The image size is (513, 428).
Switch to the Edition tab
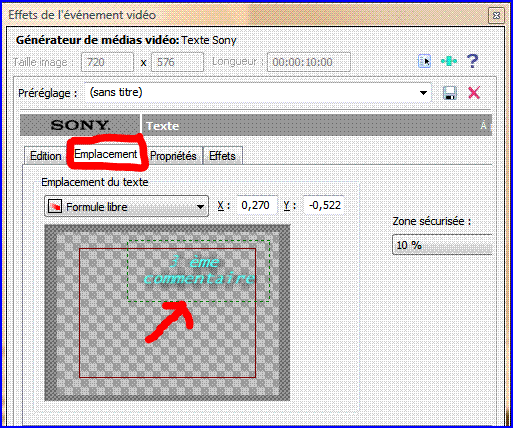pos(45,156)
